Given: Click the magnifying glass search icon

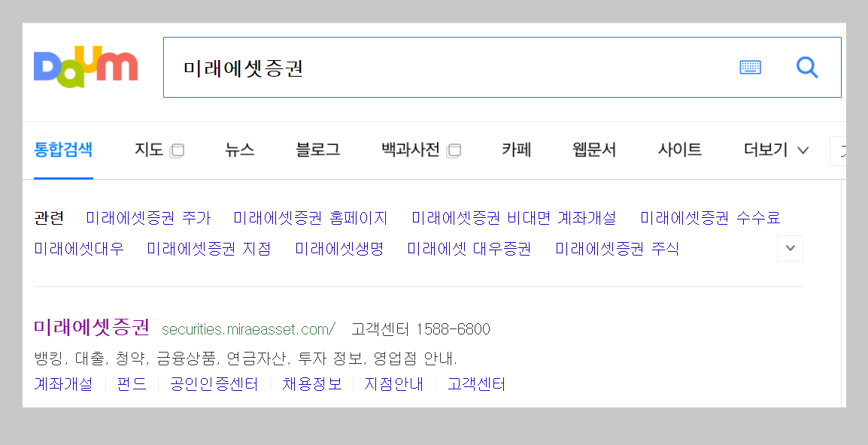Looking at the screenshot, I should coord(806,68).
